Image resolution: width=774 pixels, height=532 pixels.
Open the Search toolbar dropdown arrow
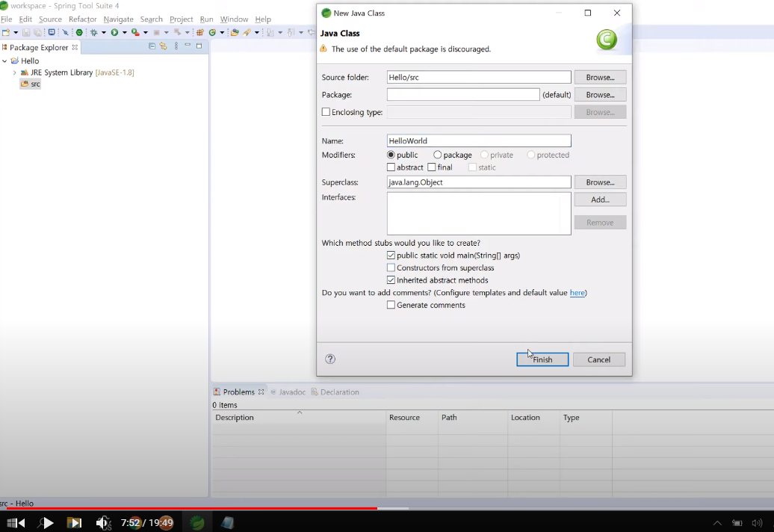pos(257,33)
